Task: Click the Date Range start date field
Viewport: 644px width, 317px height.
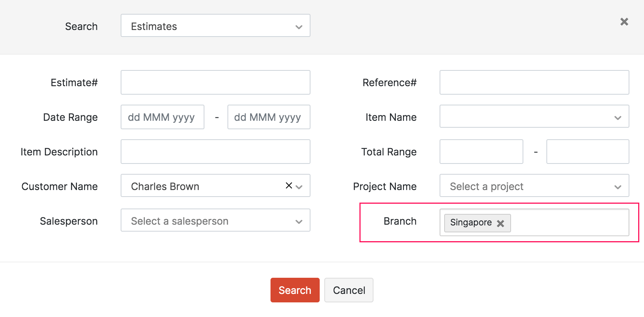Action: tap(162, 117)
